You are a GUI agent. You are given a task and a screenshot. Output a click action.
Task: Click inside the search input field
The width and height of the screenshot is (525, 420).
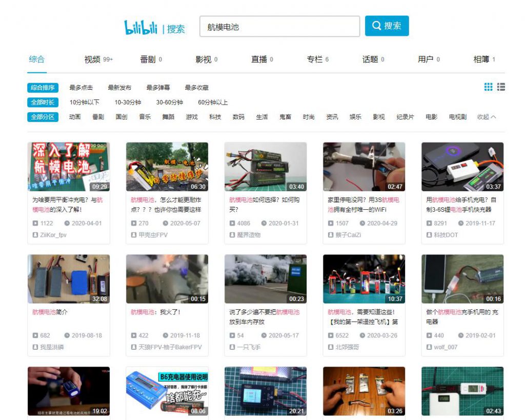[279, 26]
